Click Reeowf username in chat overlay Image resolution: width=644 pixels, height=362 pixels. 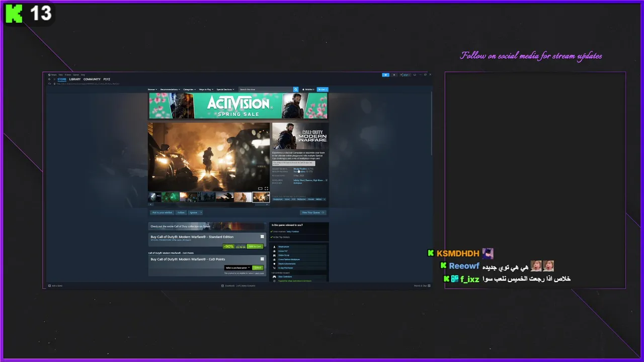tap(464, 266)
